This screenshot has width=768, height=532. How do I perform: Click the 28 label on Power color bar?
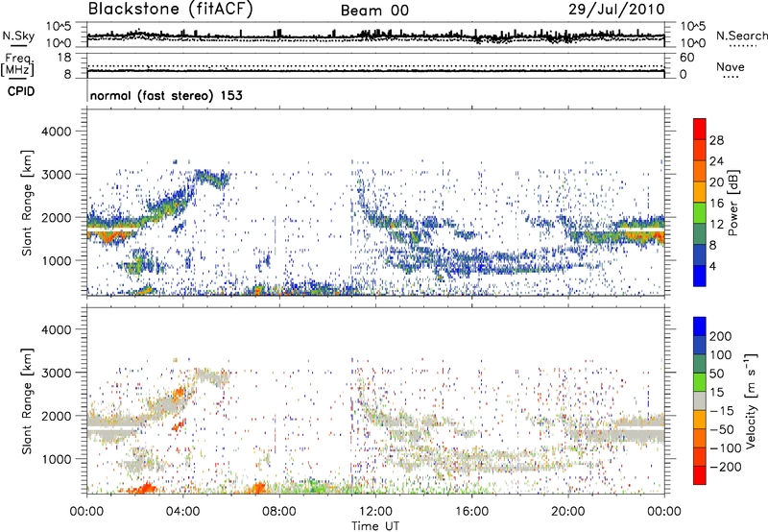coord(716,140)
